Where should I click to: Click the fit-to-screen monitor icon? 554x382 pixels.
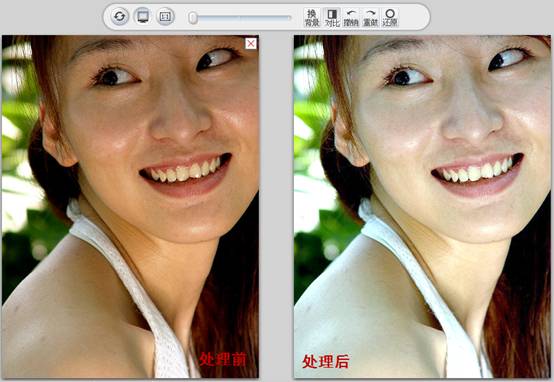143,17
